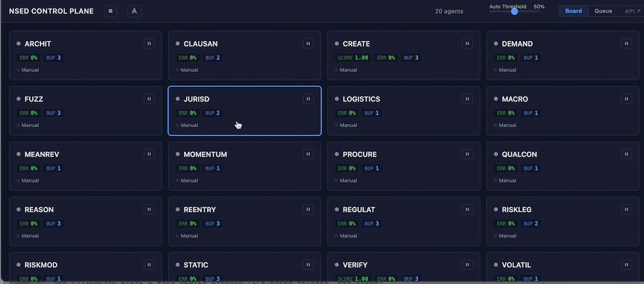Pause the RISKLEG agent
This screenshot has width=644, height=284.
[626, 210]
